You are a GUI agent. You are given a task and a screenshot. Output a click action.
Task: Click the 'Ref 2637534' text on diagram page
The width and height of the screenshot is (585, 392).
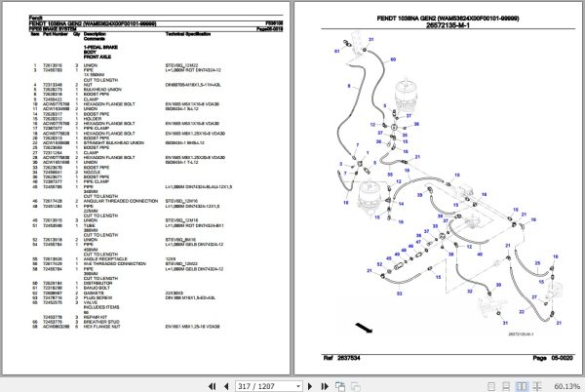coord(341,358)
